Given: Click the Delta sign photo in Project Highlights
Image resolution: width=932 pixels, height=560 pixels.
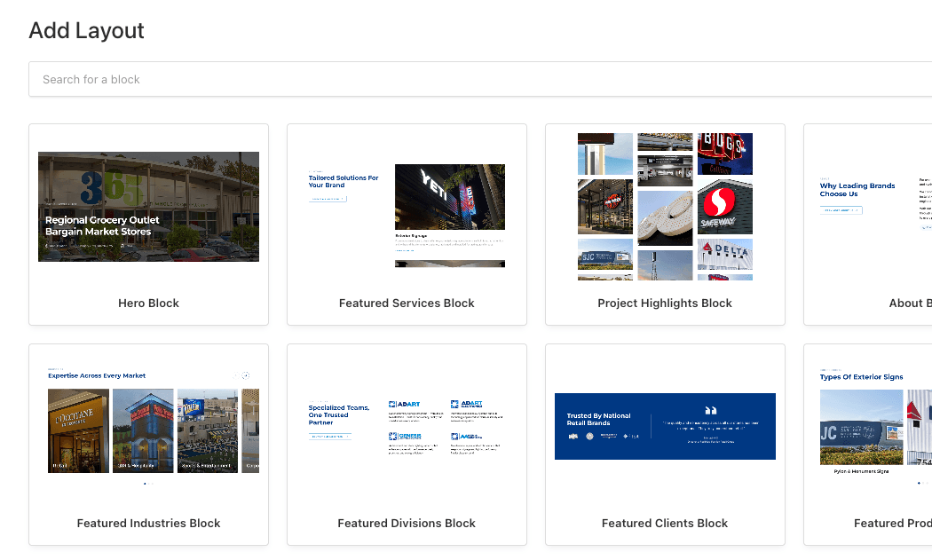Looking at the screenshot, I should point(724,255).
